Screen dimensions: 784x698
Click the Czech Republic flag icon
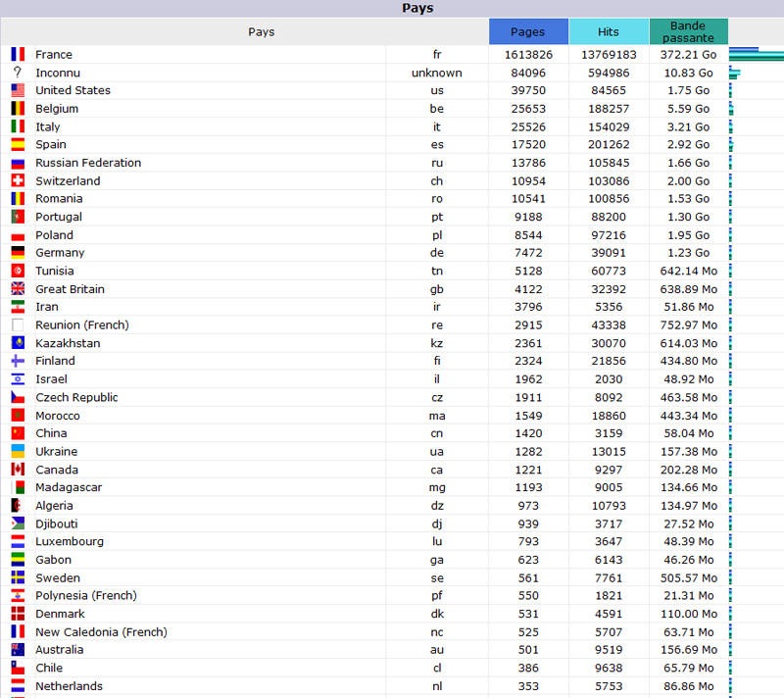pyautogui.click(x=18, y=397)
